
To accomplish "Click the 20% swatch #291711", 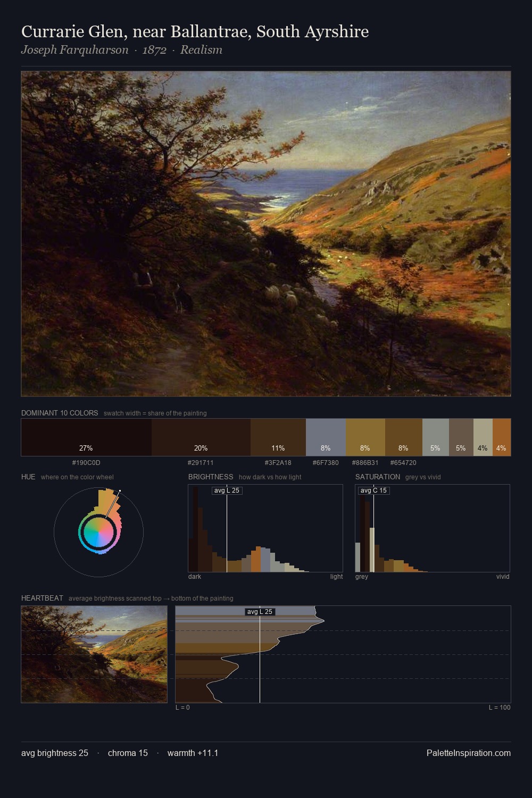I will click(201, 437).
